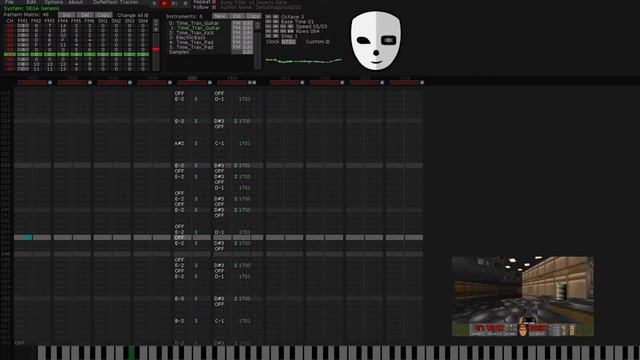The height and width of the screenshot is (360, 640).
Task: Click small square beside FM4 header
Action: click(170, 82)
